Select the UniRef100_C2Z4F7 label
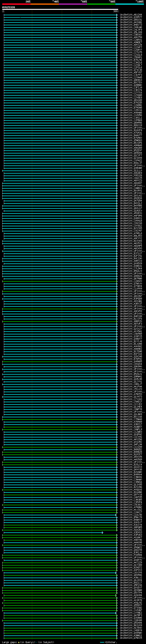This screenshot has height=644, width=146. [x=131, y=47]
